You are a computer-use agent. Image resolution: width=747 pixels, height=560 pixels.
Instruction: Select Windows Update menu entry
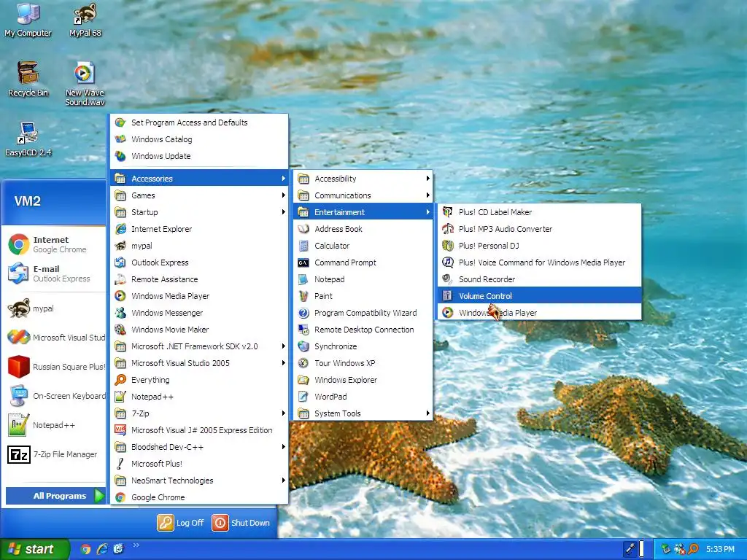click(199, 156)
